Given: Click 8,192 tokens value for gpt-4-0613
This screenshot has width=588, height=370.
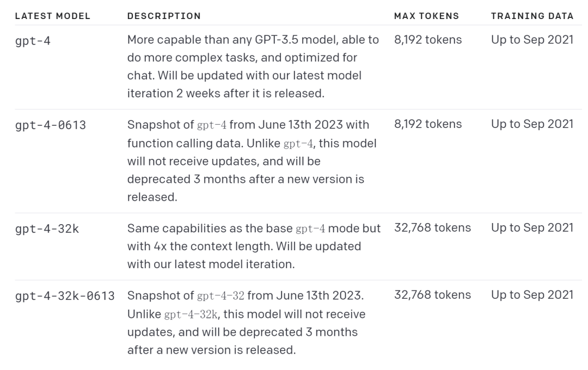Looking at the screenshot, I should [428, 124].
